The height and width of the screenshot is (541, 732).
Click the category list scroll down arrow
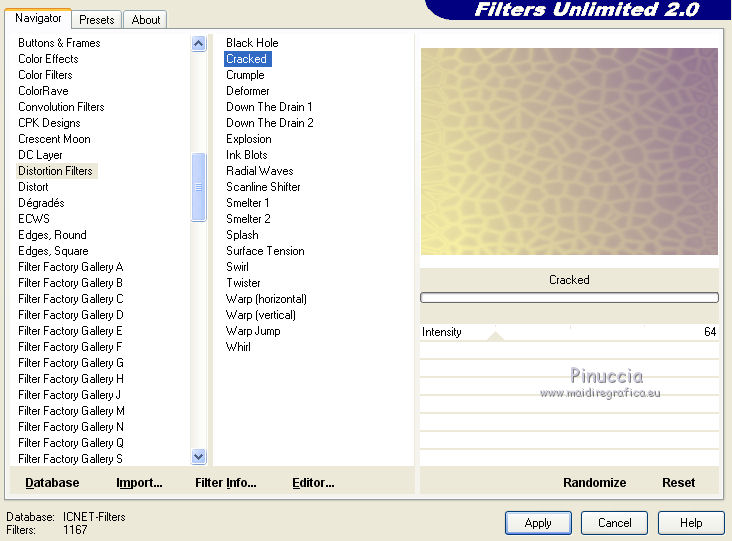[x=198, y=456]
